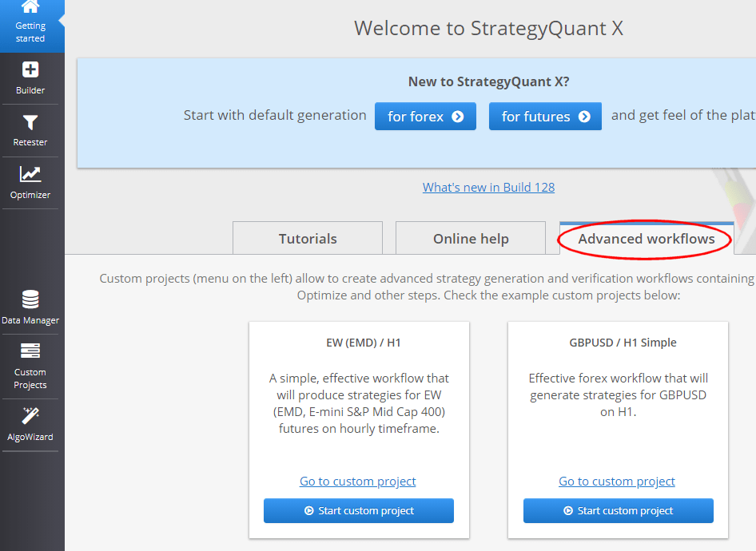Click the 'Welcome to StrategyQuant X' title
756x551 pixels.
coord(488,29)
